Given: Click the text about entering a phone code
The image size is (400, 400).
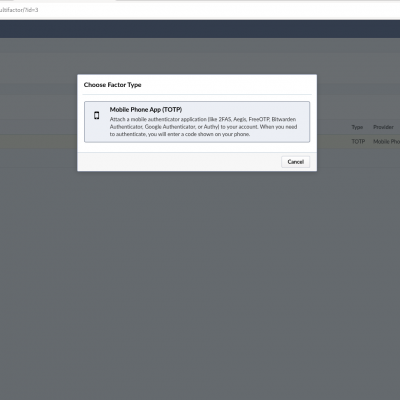Looking at the screenshot, I should tap(180, 134).
